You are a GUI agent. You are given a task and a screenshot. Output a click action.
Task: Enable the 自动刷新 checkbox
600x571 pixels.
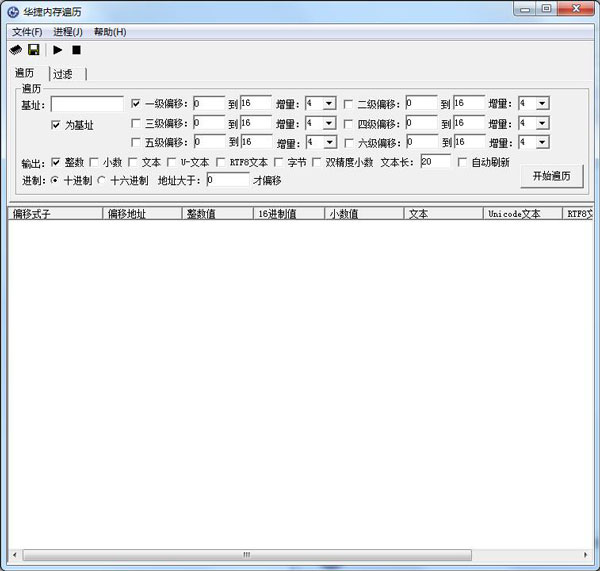click(x=462, y=162)
